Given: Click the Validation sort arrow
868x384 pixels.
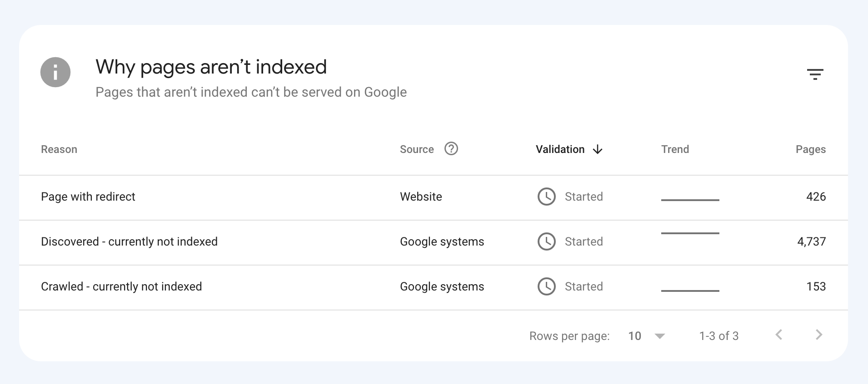Looking at the screenshot, I should 598,149.
